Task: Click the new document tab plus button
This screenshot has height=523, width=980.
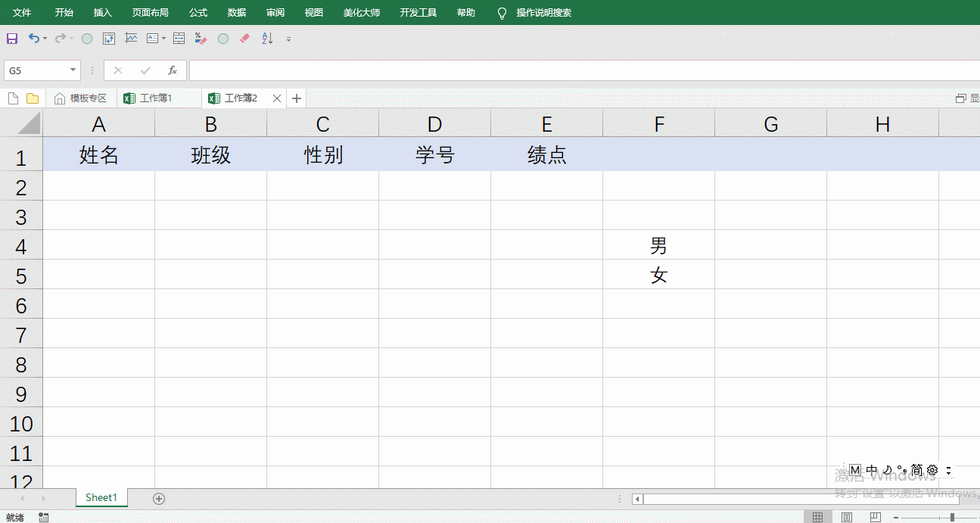Action: click(296, 98)
